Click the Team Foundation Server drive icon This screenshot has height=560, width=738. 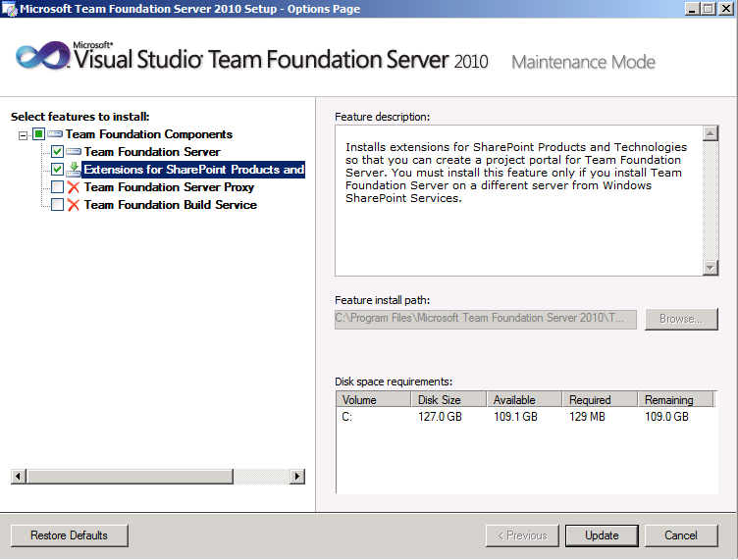74,152
